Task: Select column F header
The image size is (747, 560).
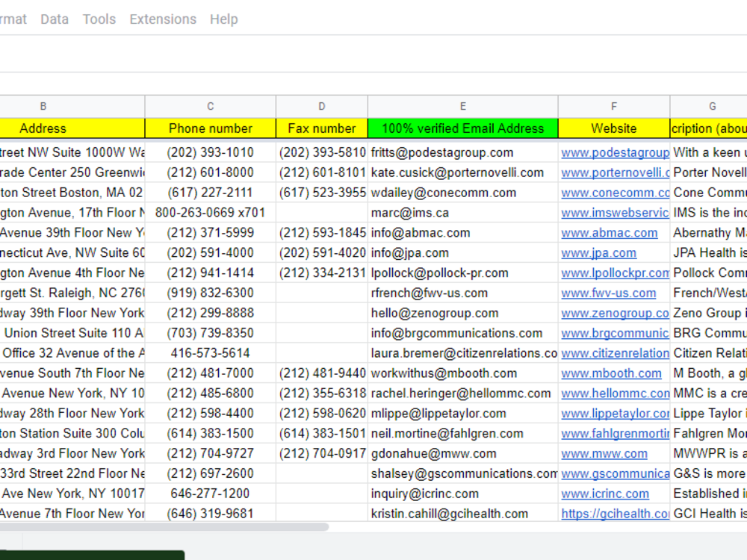Action: (614, 106)
